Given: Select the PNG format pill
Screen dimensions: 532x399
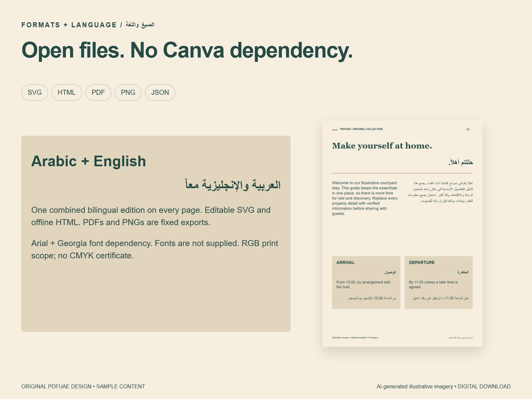Looking at the screenshot, I should [x=128, y=92].
